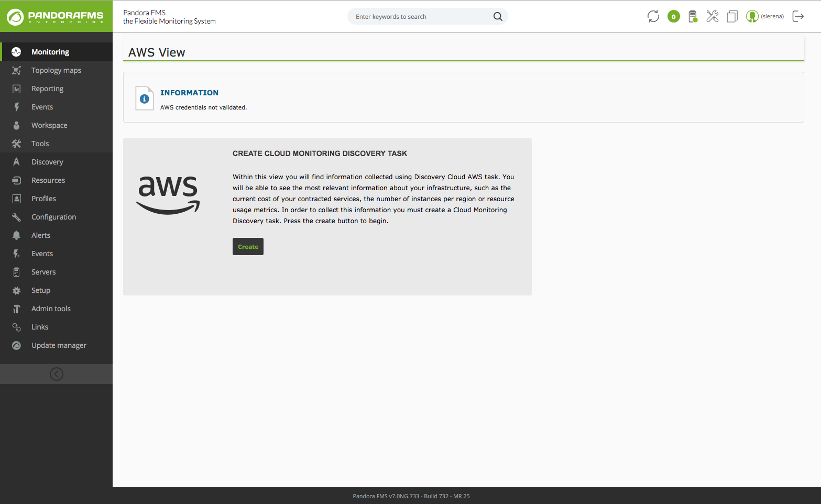Image resolution: width=821 pixels, height=504 pixels.
Task: Click the logout arrow icon
Action: point(798,16)
